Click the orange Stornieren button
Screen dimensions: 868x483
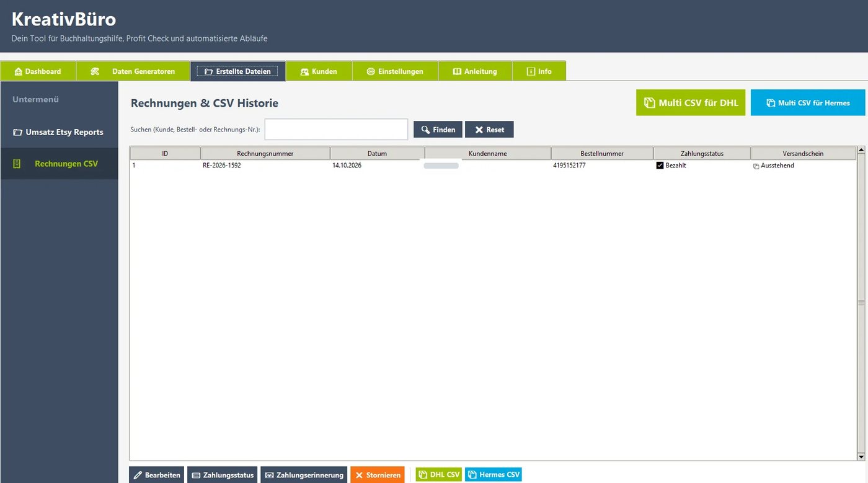click(377, 475)
